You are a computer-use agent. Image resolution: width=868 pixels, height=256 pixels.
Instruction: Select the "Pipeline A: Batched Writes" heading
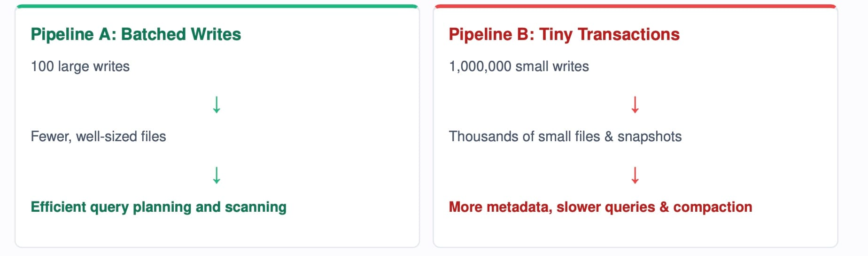tap(136, 34)
